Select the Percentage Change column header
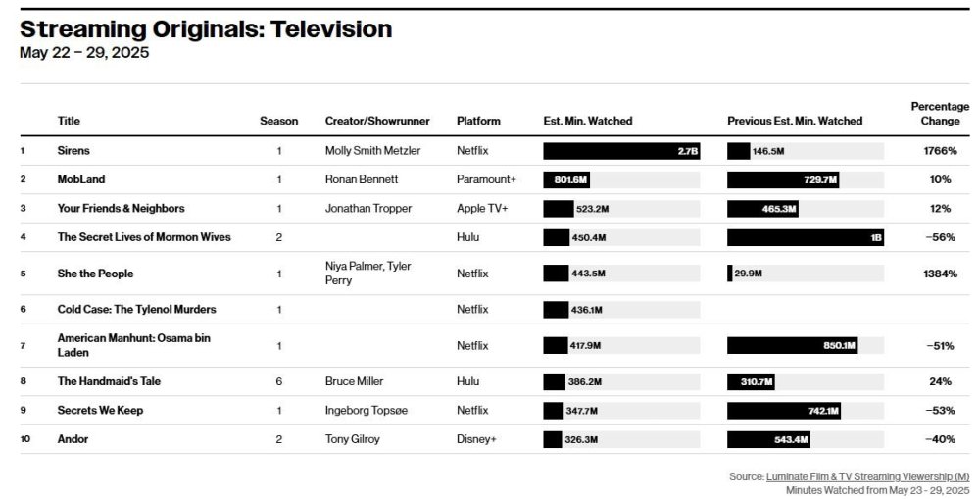This screenshot has width=980, height=499. pos(940,114)
